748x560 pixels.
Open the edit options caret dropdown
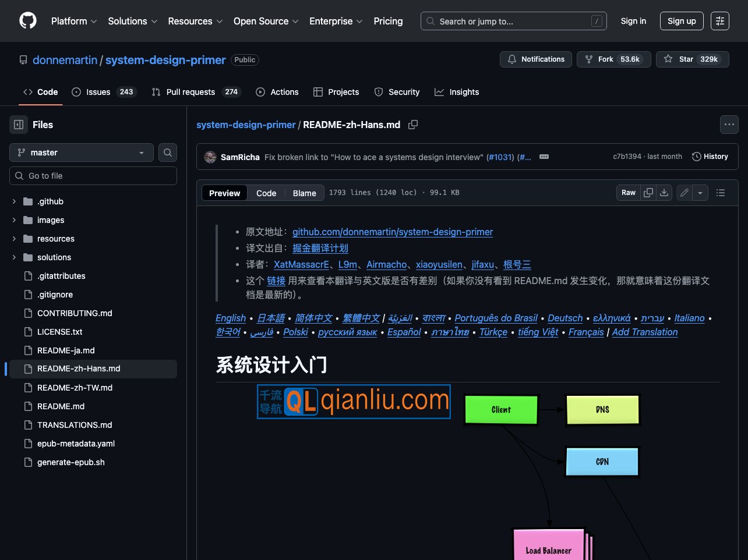pyautogui.click(x=700, y=192)
